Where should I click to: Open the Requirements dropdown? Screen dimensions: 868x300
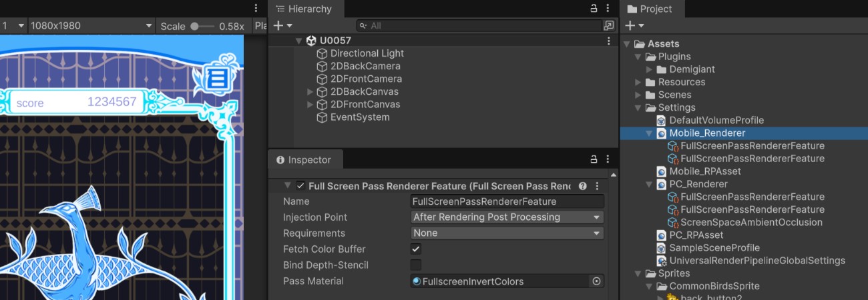click(507, 233)
